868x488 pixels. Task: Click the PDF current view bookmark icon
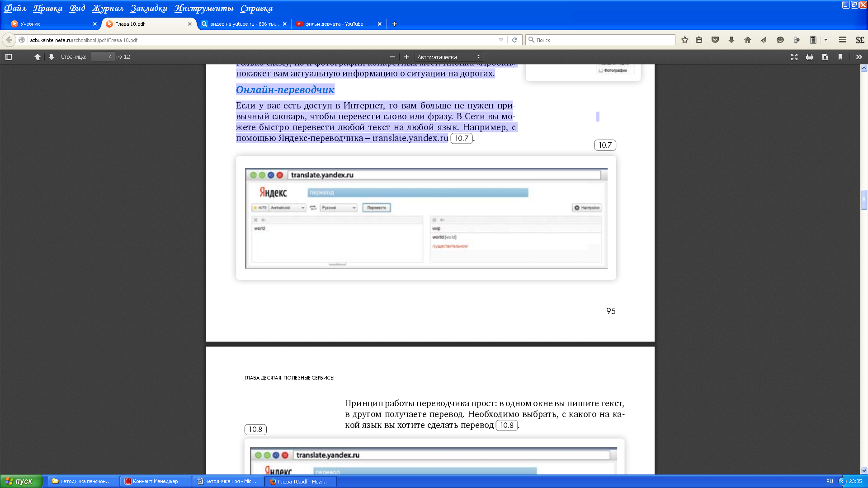tap(840, 57)
